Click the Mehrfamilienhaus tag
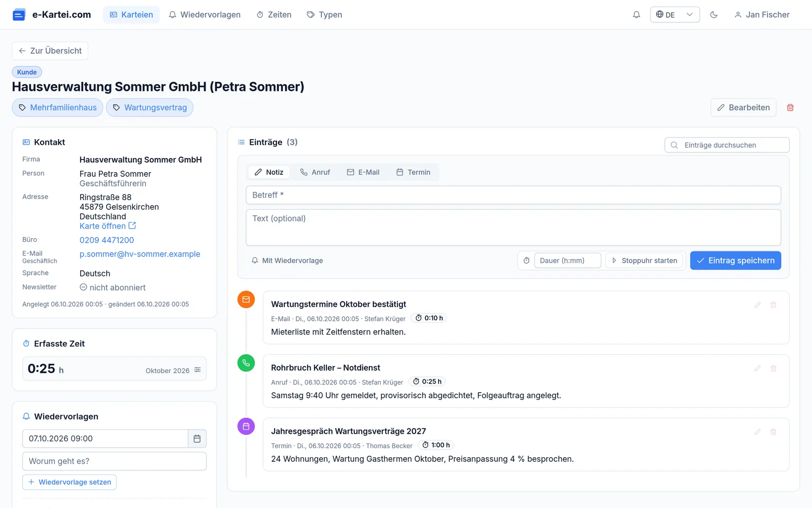 [57, 108]
